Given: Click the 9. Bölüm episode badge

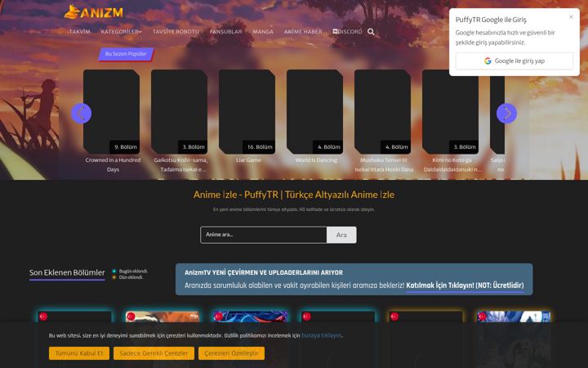Looking at the screenshot, I should point(126,147).
